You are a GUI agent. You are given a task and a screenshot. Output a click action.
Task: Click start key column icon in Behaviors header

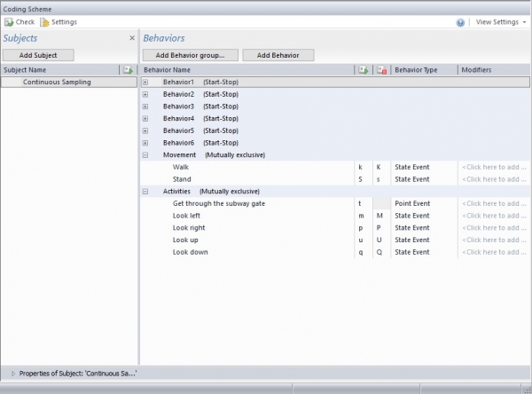coord(364,70)
